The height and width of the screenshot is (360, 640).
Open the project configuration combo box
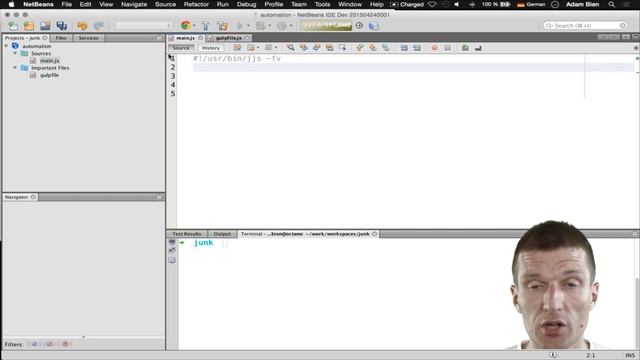143,26
